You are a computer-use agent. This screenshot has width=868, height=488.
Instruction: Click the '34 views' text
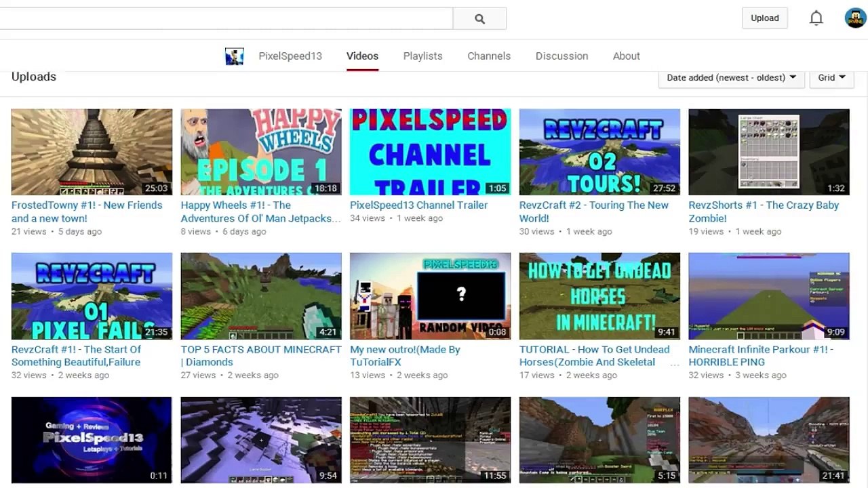[368, 218]
